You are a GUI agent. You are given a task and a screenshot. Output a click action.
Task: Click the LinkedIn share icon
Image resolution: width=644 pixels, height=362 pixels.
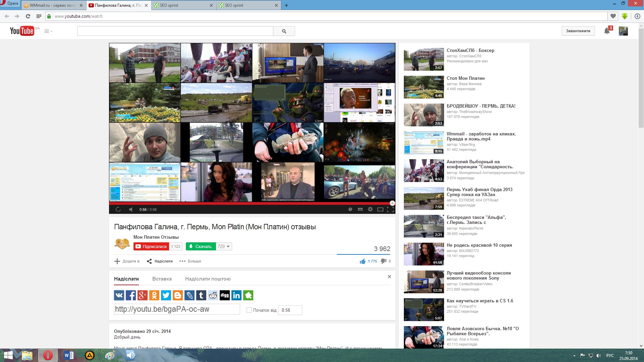[x=236, y=295]
